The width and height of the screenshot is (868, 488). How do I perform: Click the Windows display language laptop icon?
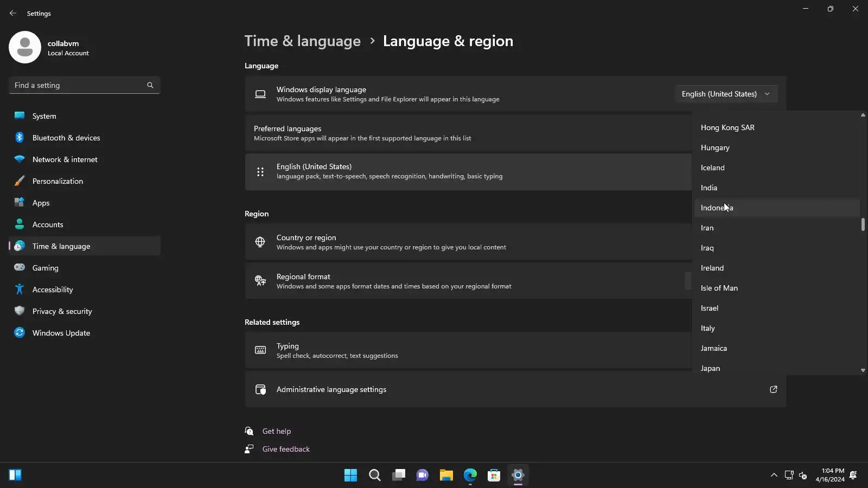click(260, 94)
